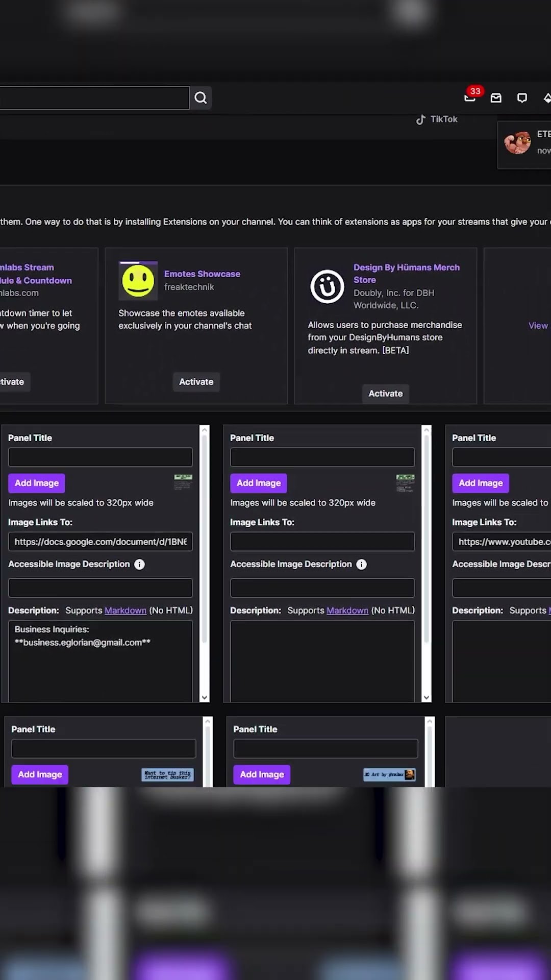Focus Panel Title field of YouTube link panel
Viewport: 551px width, 980px height.
pos(502,457)
